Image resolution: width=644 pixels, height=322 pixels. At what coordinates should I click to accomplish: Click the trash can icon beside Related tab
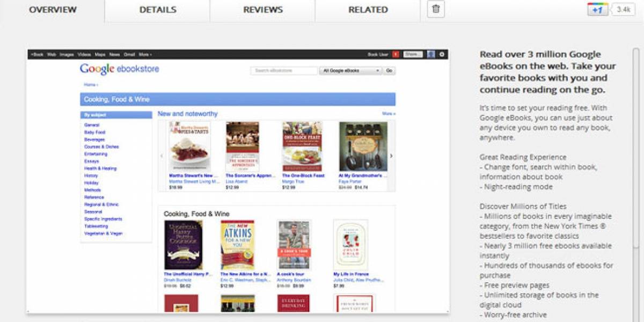(436, 9)
